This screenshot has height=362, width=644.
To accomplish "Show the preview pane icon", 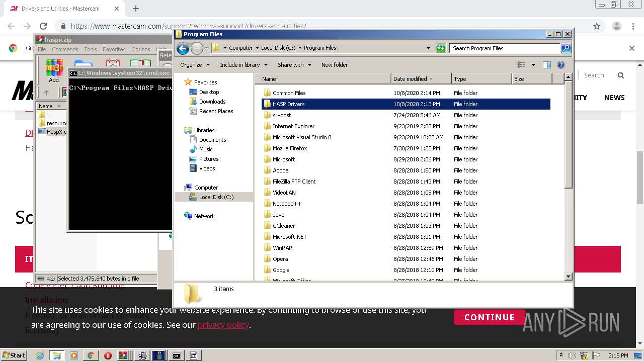I will (546, 65).
